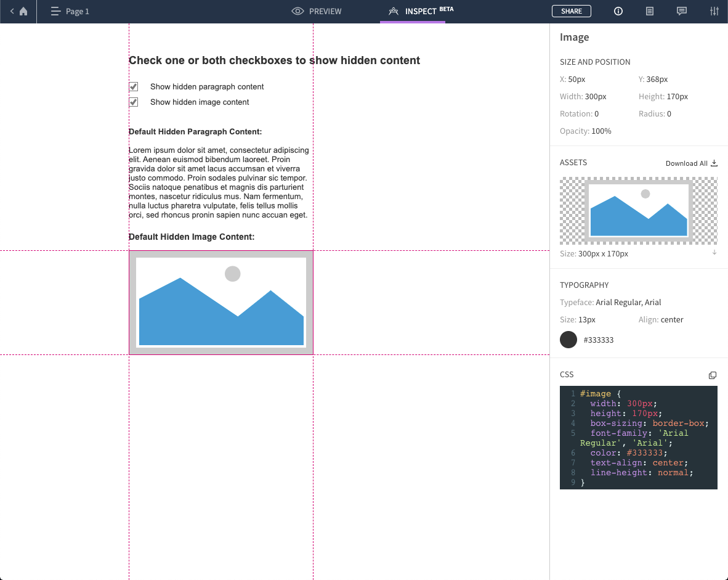This screenshot has width=728, height=580.
Task: Click the #333333 dark color swatch
Action: click(x=568, y=340)
